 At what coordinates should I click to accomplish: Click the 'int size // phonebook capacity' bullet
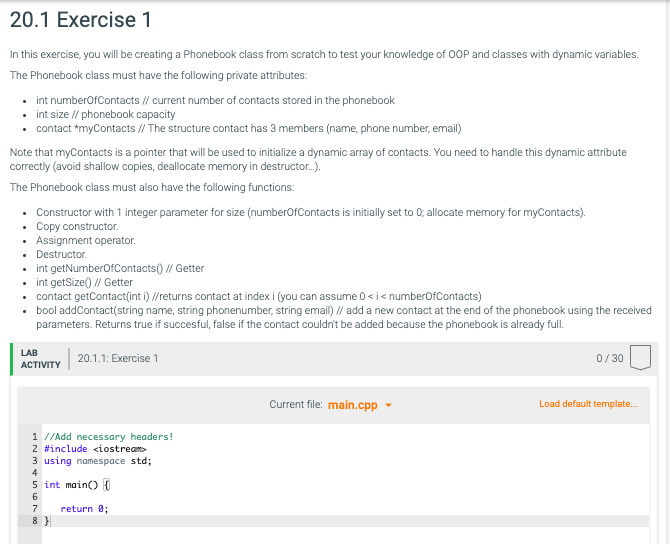point(106,115)
